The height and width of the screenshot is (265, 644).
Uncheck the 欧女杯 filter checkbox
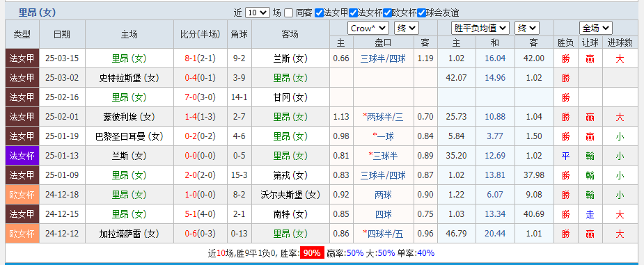(387, 13)
